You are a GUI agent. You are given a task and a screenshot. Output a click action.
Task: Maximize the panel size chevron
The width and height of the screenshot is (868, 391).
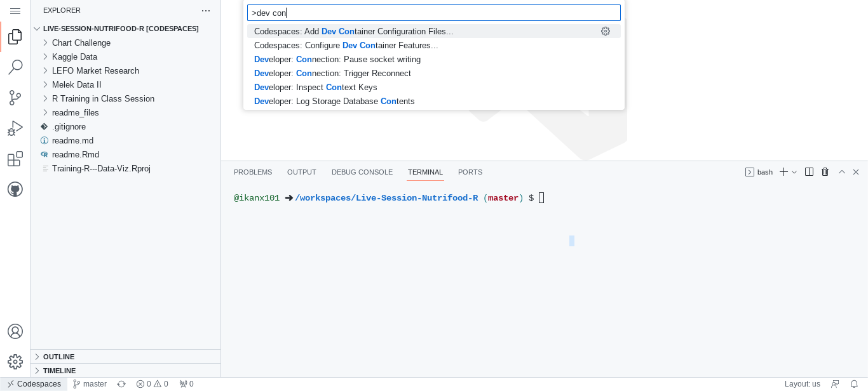coord(842,172)
